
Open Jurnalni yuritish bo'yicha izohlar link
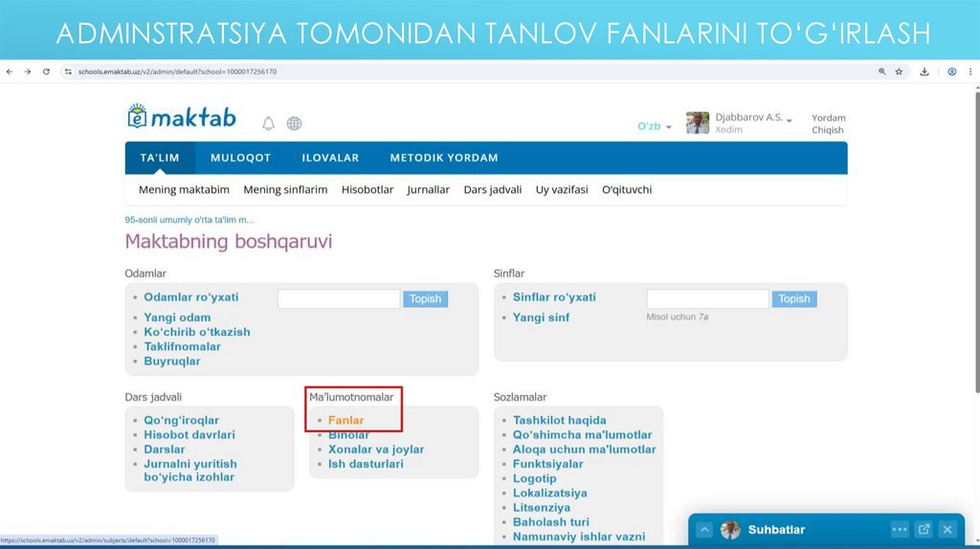(190, 471)
